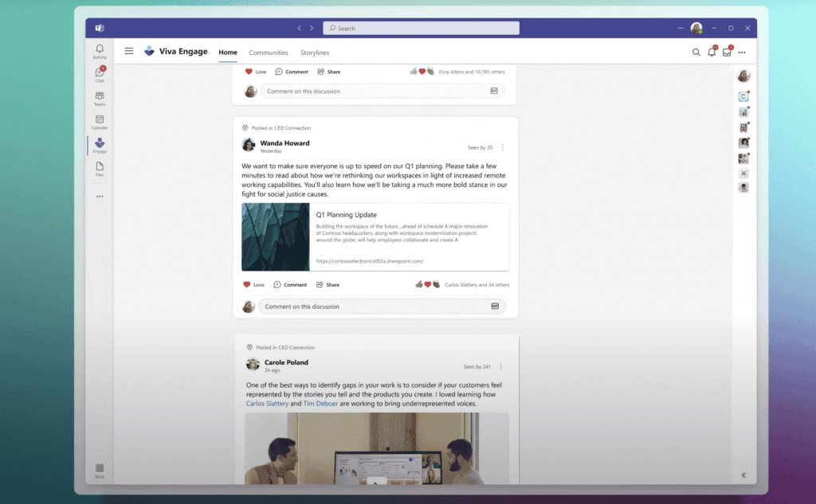Click Wanda Howard's avatar picture
The image size is (816, 504).
tap(249, 145)
